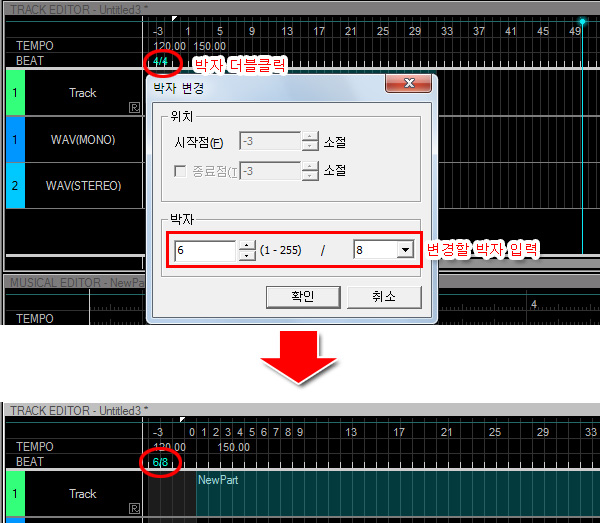Select tempo value 150.00 in upper editor
This screenshot has width=600, height=523.
click(x=209, y=46)
